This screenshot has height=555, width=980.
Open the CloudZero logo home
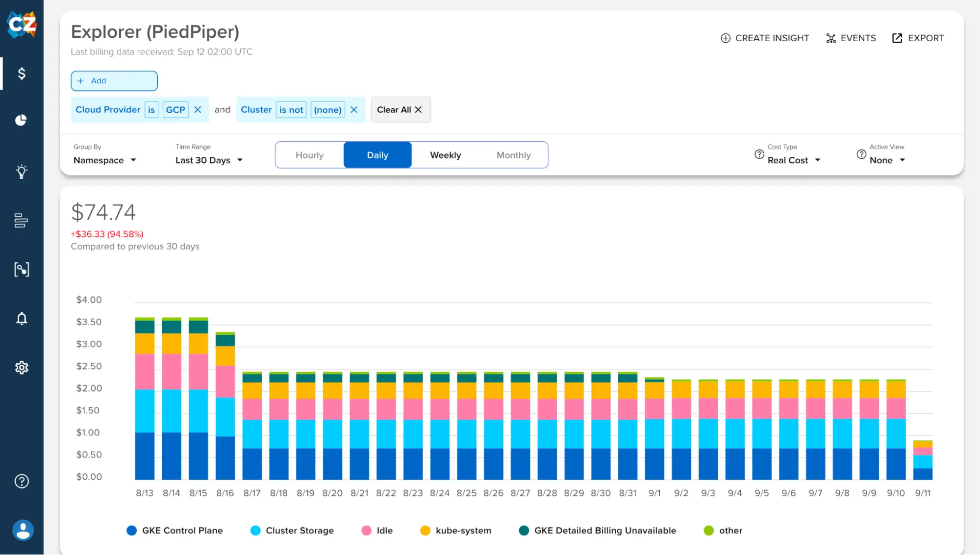click(x=22, y=24)
